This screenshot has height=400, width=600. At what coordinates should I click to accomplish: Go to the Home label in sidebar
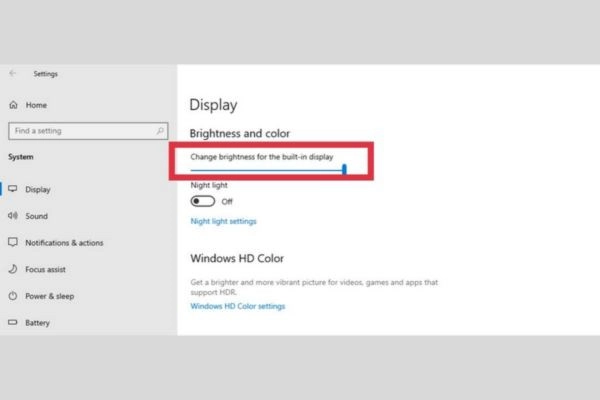pyautogui.click(x=36, y=105)
